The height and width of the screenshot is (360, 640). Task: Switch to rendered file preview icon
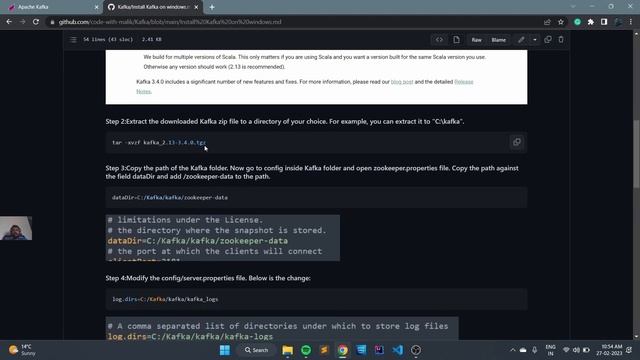pyautogui.click(x=456, y=40)
